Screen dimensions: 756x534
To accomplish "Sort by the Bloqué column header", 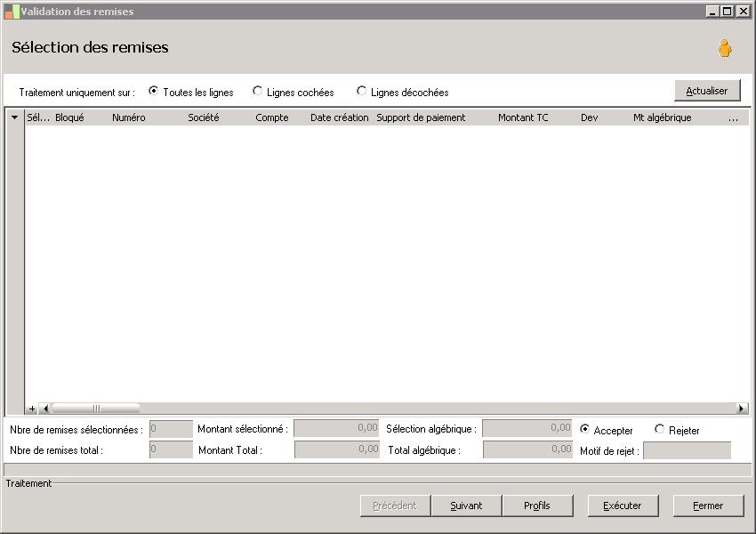I will coord(70,117).
